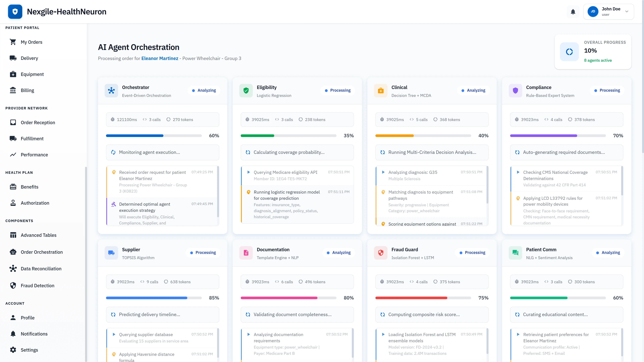Select the Fraud Detection icon in sidebar
Screen dimensions: 644x362
(13, 285)
